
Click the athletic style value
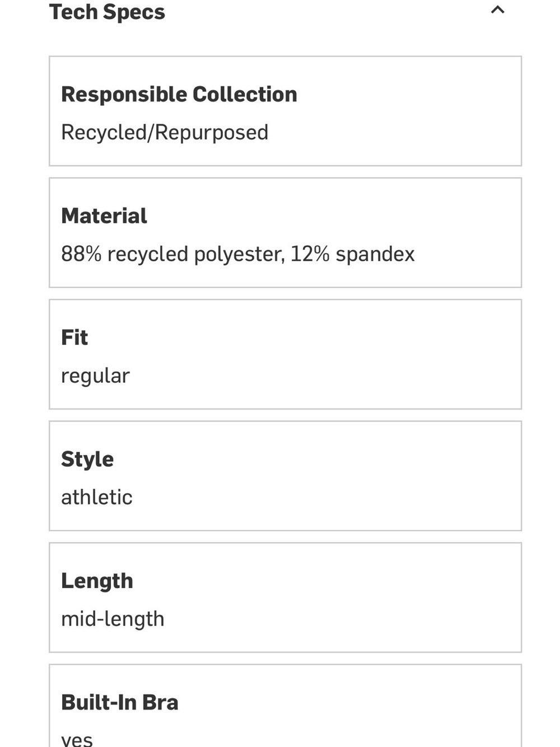pyautogui.click(x=97, y=497)
